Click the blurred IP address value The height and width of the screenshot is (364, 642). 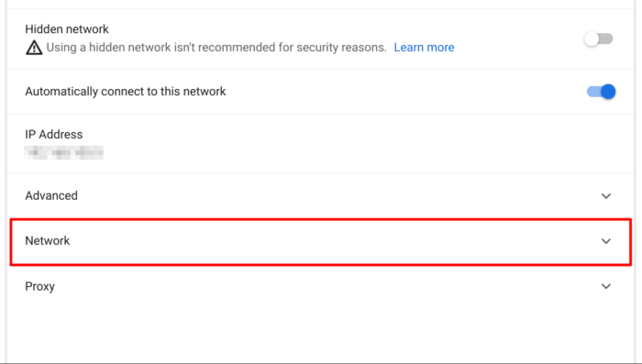(x=63, y=153)
